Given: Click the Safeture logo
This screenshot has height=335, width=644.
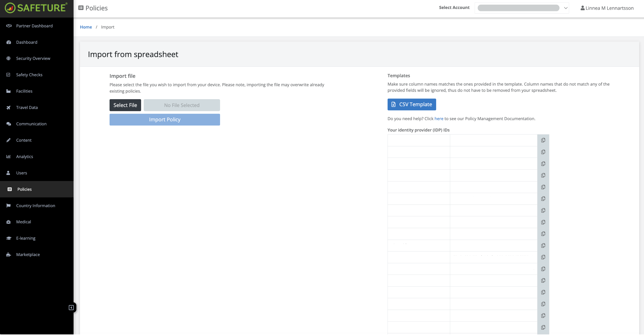Looking at the screenshot, I should 37,8.
